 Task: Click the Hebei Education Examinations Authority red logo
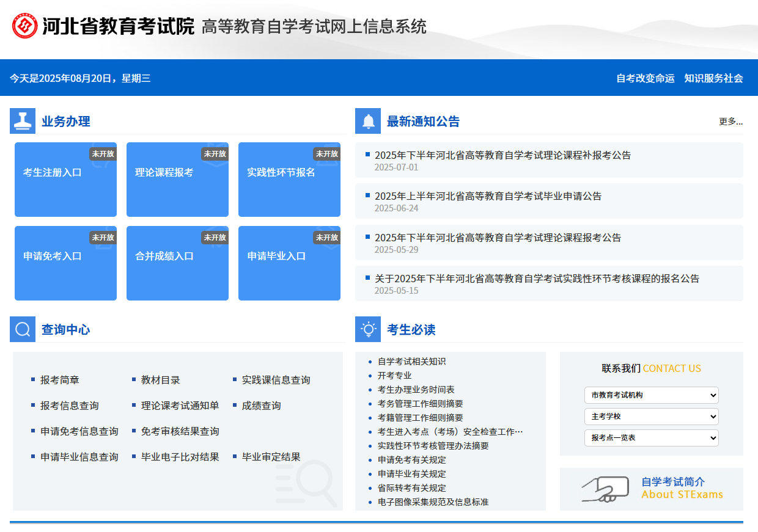(x=25, y=26)
